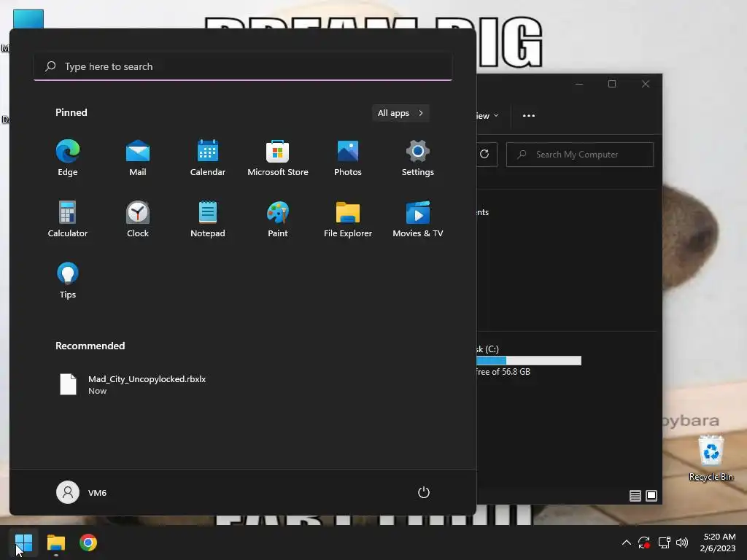Show hidden tray icons chevron
This screenshot has width=747, height=560.
627,542
